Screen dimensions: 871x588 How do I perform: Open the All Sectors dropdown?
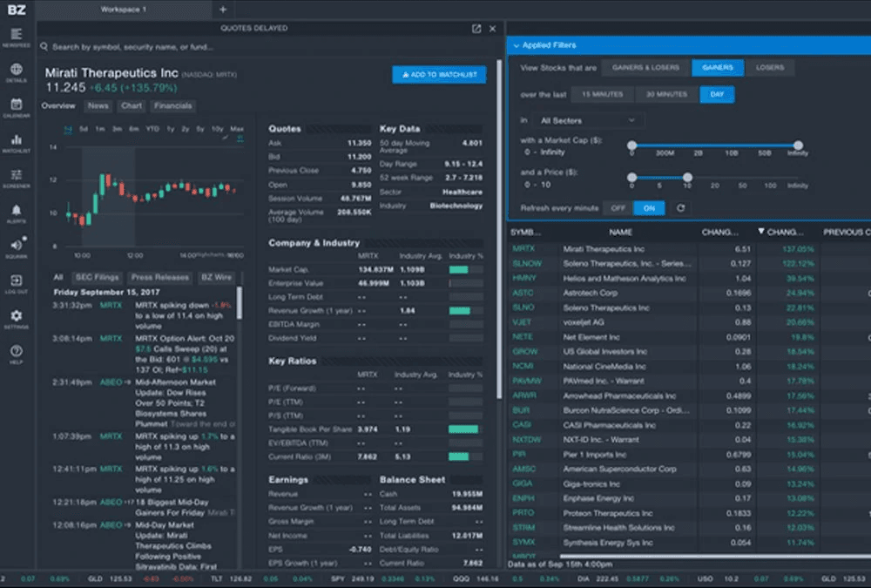click(588, 120)
